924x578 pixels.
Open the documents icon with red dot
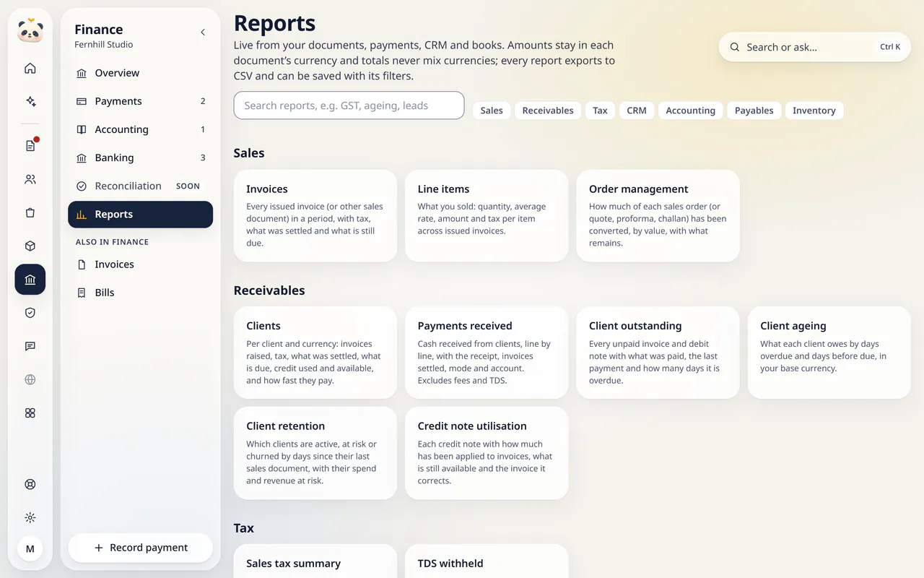(x=30, y=146)
